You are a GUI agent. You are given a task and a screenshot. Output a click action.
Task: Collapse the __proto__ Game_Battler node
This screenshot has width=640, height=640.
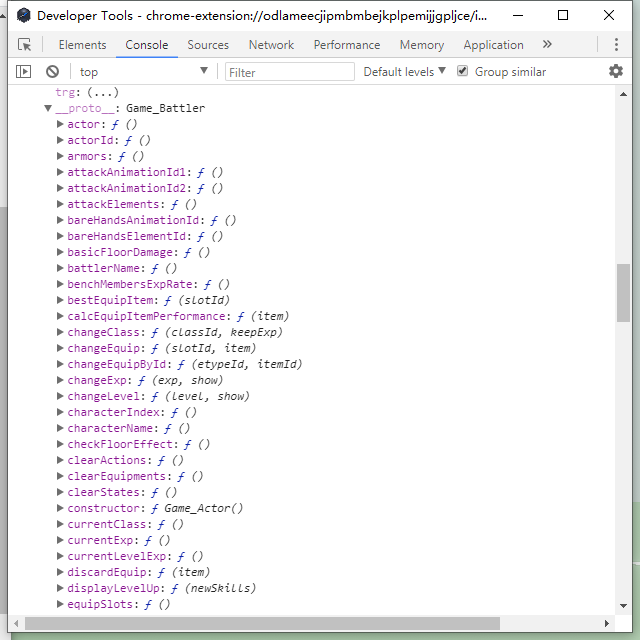click(48, 108)
